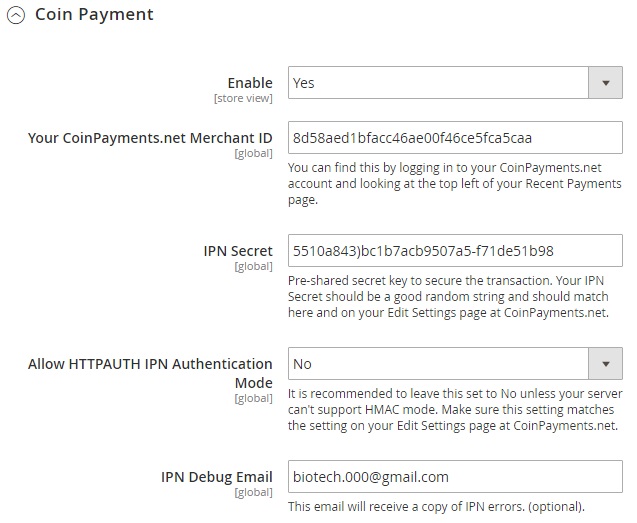Select the IPN Debug Email input field

(455, 477)
